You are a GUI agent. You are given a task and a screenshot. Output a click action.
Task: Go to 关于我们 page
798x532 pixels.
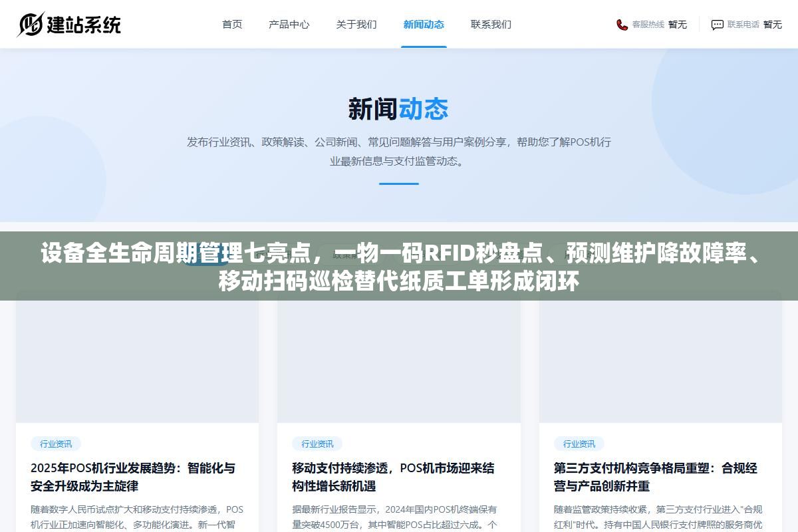pyautogui.click(x=356, y=25)
